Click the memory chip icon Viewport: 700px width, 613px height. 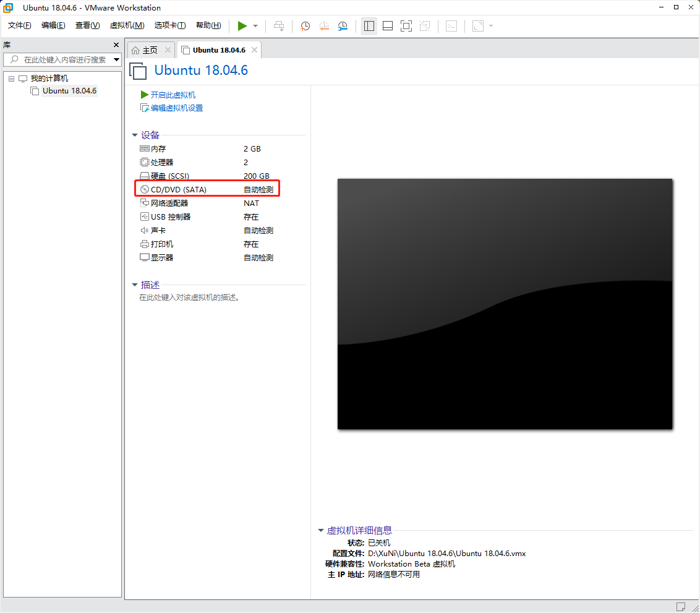pos(145,148)
